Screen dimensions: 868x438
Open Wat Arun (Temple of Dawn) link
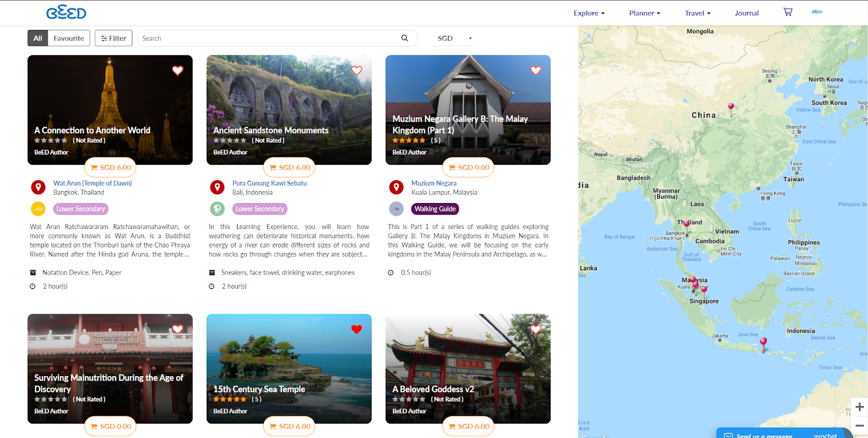[93, 183]
